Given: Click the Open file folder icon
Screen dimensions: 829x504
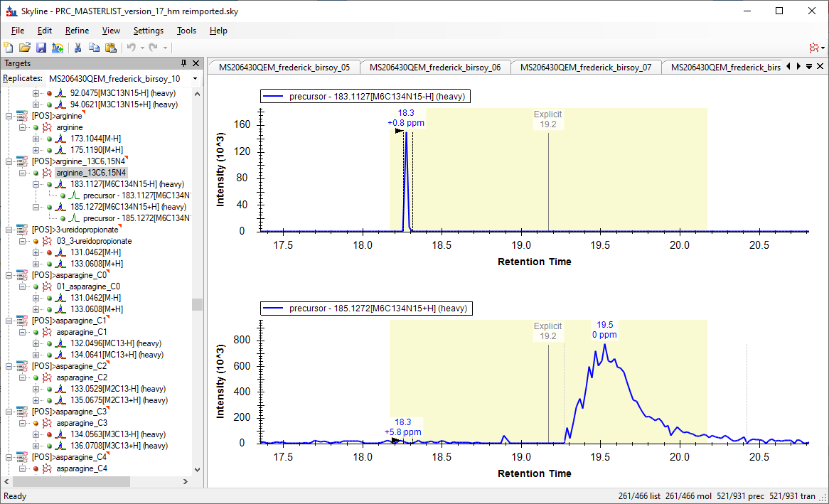Looking at the screenshot, I should (x=24, y=48).
